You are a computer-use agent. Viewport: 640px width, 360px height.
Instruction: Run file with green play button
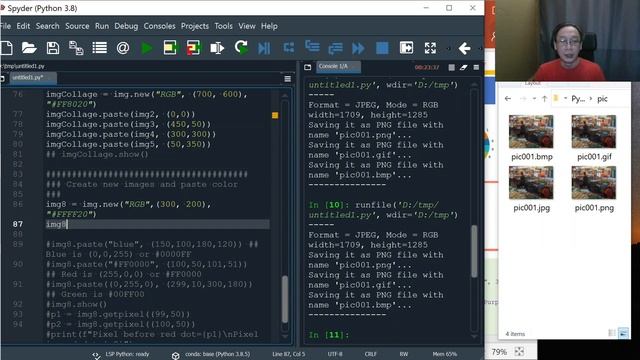[147, 48]
